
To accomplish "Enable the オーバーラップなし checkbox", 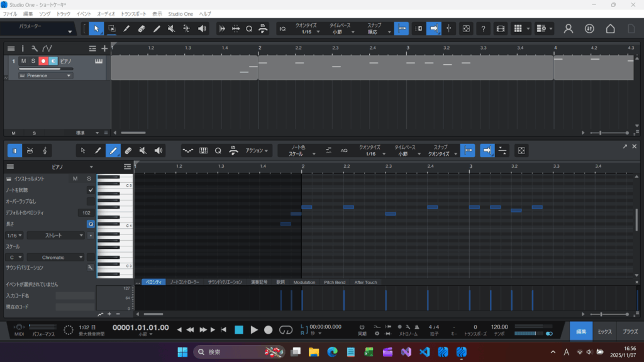I will point(91,201).
